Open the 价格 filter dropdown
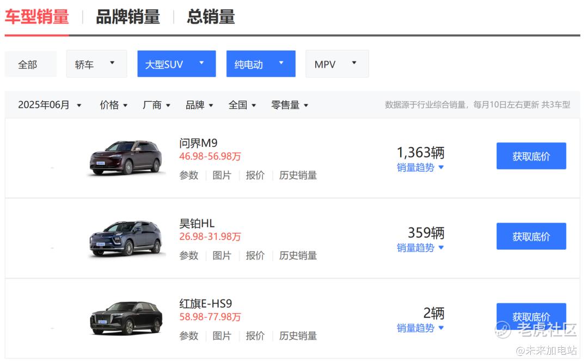 pyautogui.click(x=114, y=105)
